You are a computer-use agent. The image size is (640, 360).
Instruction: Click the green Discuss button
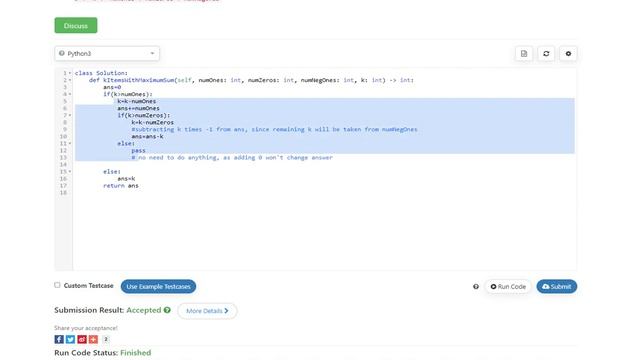76,25
